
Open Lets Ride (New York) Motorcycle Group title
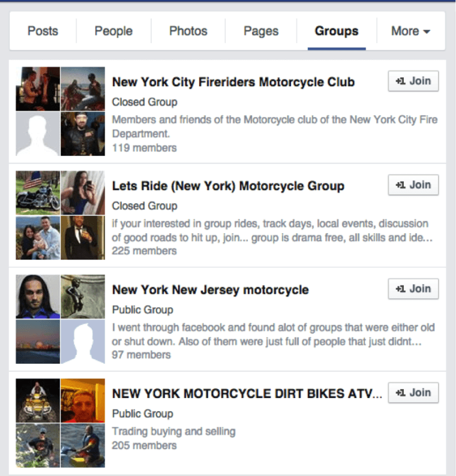point(228,186)
